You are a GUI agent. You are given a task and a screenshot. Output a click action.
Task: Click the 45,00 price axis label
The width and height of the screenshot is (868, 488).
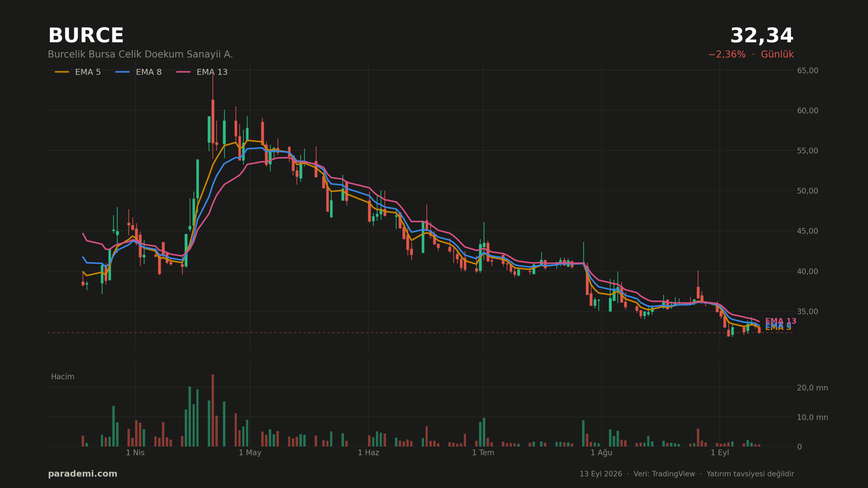click(x=807, y=231)
